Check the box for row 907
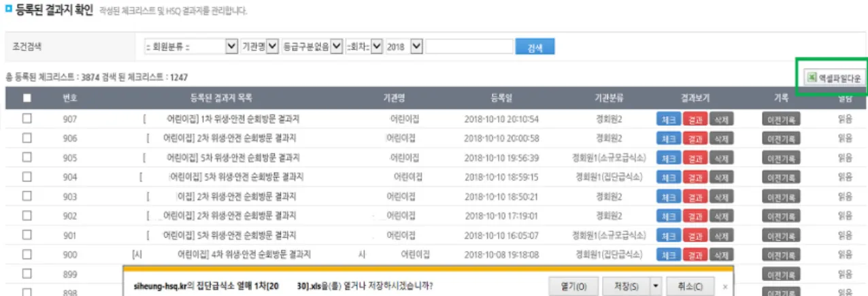Viewport: 868px width, 296px height. (x=27, y=118)
